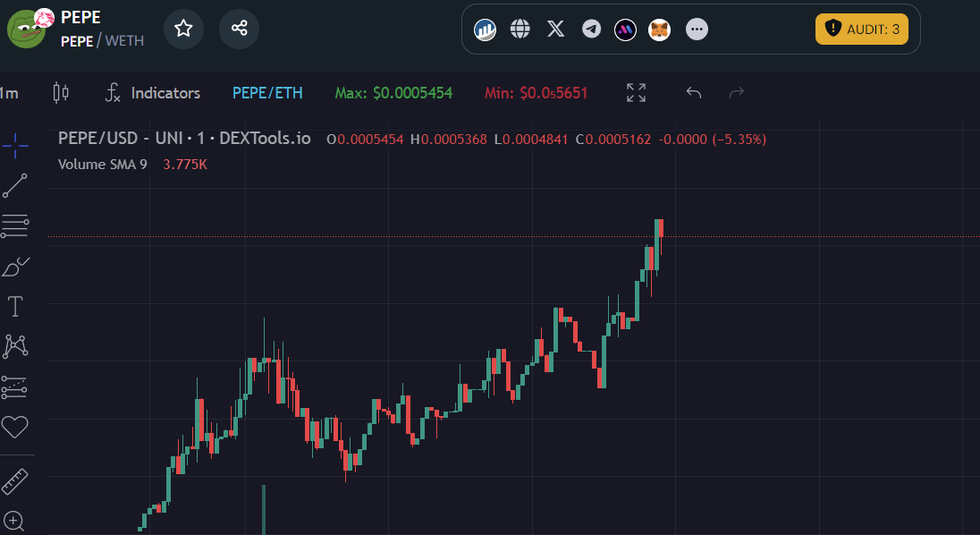
Task: Select the Text annotation tool
Action: point(15,306)
